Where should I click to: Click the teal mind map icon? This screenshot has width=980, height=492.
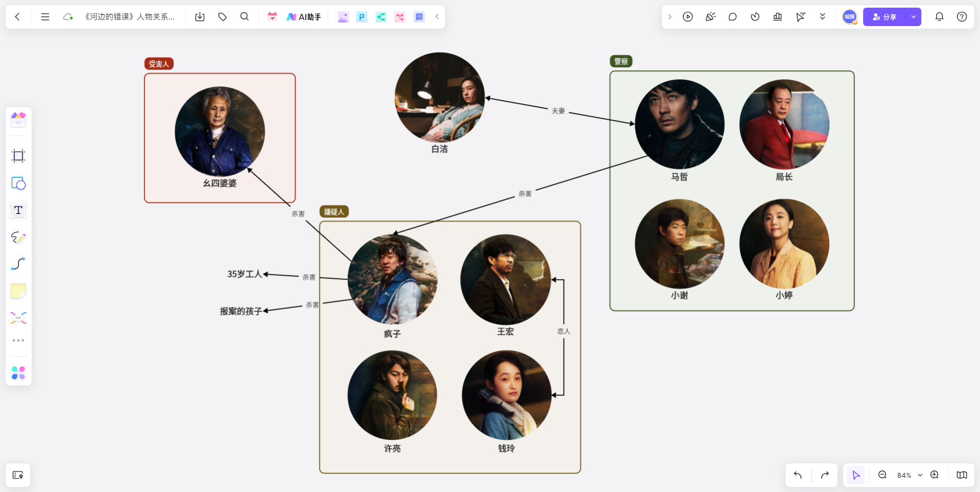click(x=381, y=17)
